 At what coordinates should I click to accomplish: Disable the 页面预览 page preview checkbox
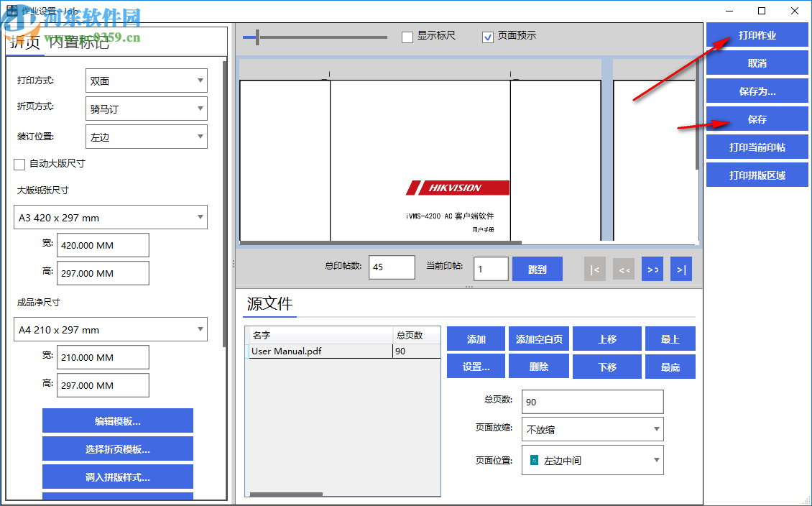pyautogui.click(x=486, y=37)
